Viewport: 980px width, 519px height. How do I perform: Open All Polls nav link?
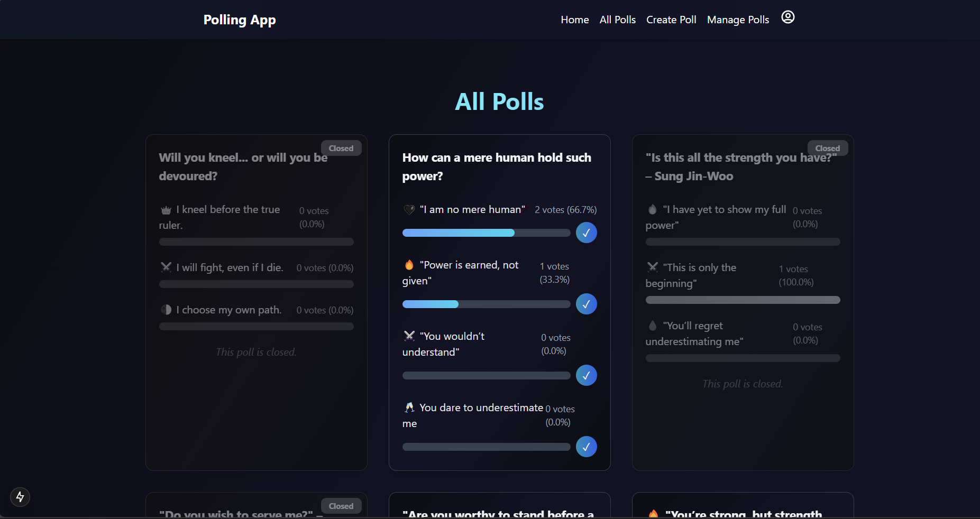click(x=618, y=20)
